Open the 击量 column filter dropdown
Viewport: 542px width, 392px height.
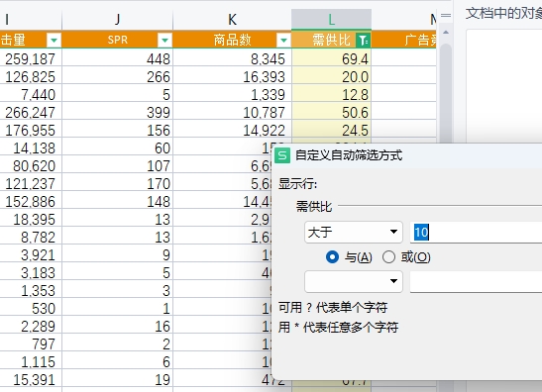point(54,40)
